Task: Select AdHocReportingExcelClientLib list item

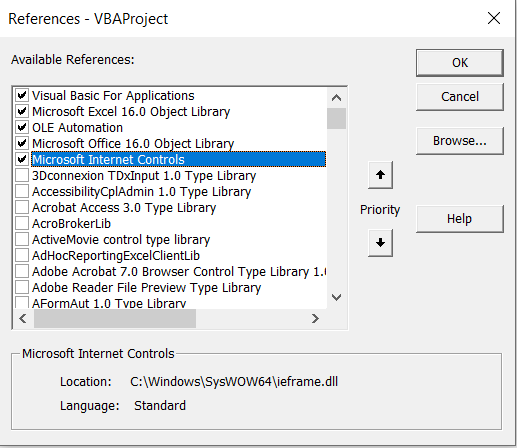Action: pyautogui.click(x=116, y=256)
